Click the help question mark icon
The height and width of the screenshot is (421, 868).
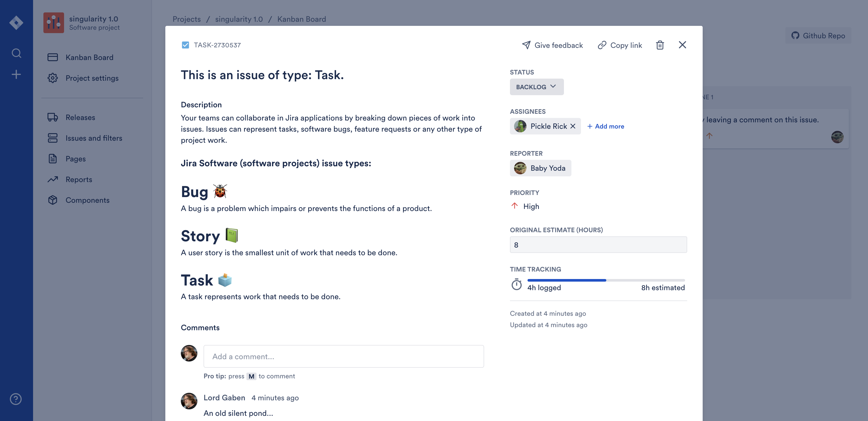coord(16,399)
